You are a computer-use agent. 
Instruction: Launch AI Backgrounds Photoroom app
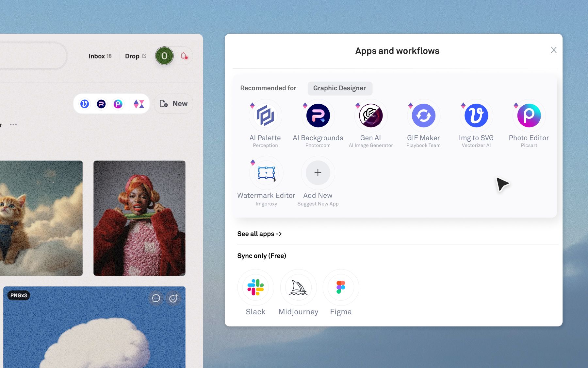[x=318, y=116]
